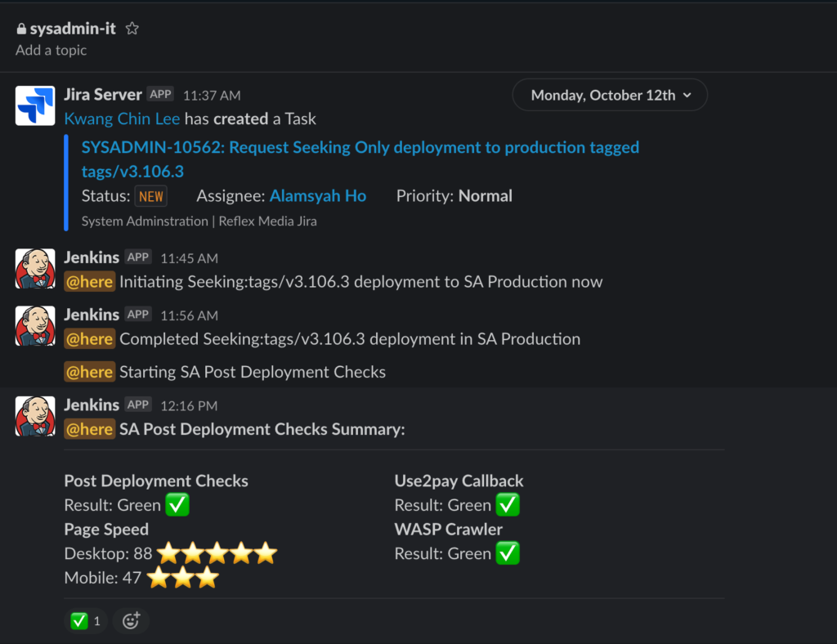The image size is (837, 644).
Task: Open Jenkins avatar on the 11:45 AM message
Action: (x=35, y=268)
